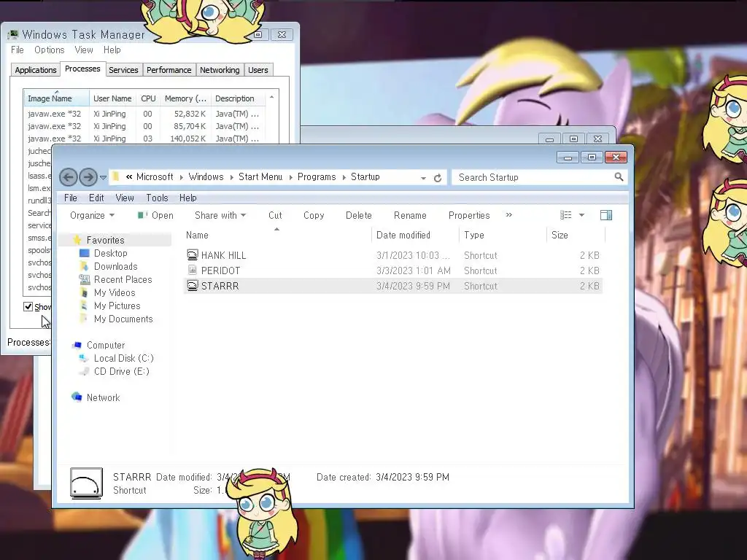Open CD Drive (E:)

122,371
